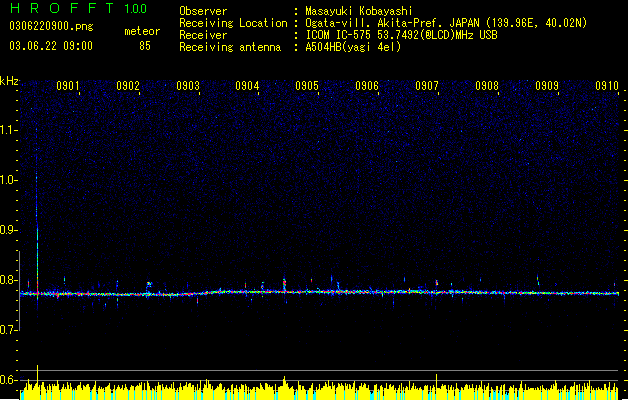Click the 0908 time marker

(x=487, y=86)
